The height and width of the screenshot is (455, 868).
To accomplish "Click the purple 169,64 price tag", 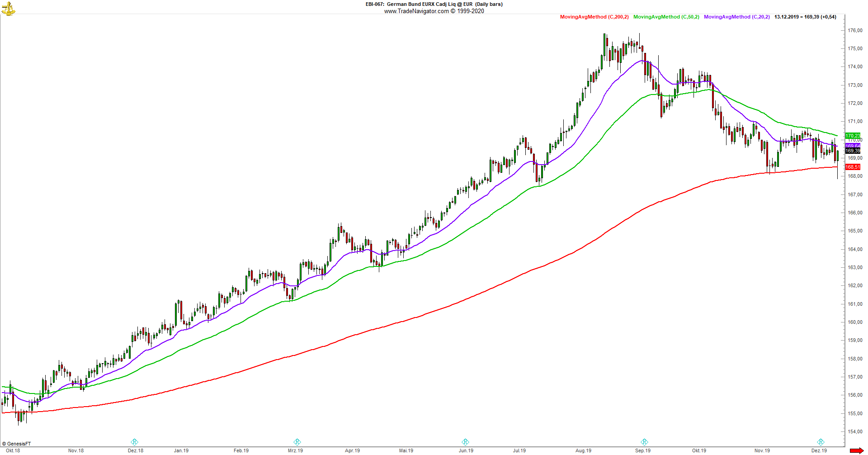I will point(853,146).
